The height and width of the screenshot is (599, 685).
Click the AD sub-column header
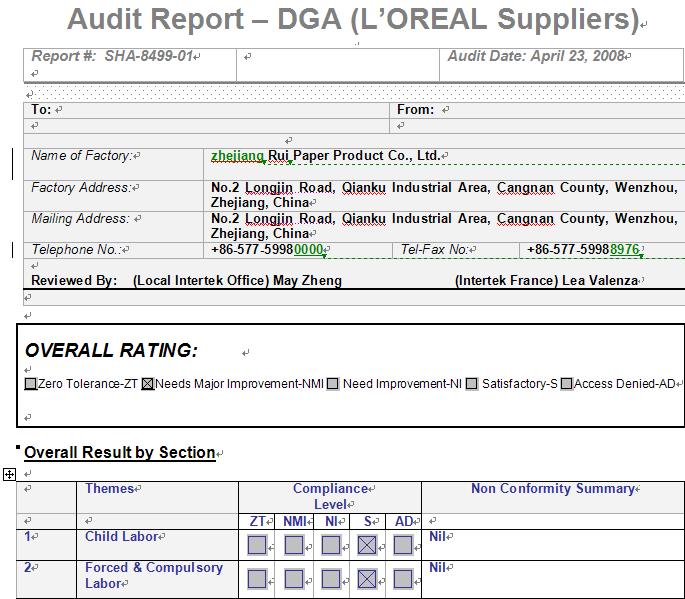404,521
